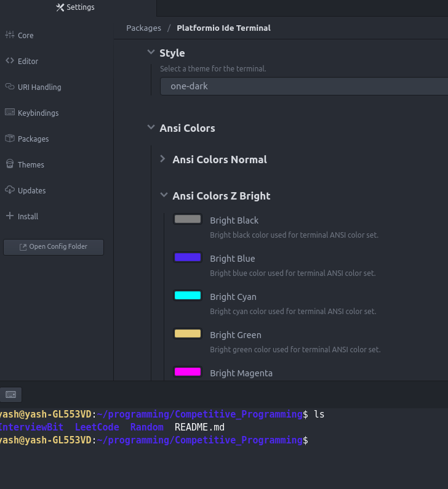Click the Core sliders icon in sidebar
Viewport: 448px width, 489px height.
pyautogui.click(x=9, y=35)
